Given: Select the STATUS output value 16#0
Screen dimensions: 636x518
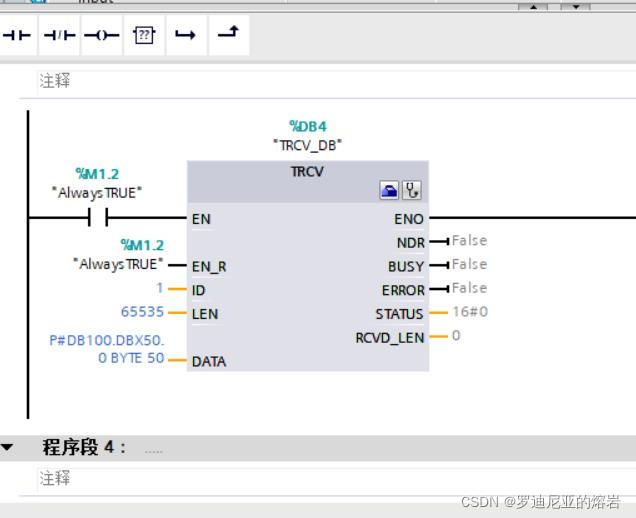Looking at the screenshot, I should 470,312.
